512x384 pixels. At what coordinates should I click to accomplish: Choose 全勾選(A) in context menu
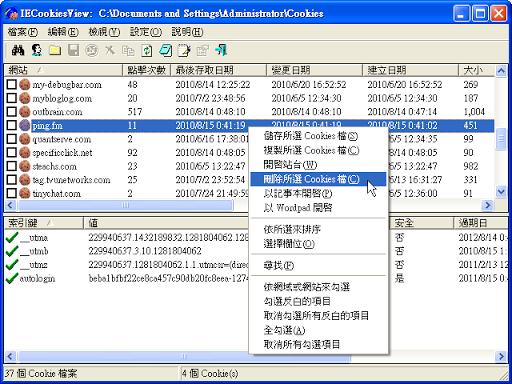(x=318, y=330)
